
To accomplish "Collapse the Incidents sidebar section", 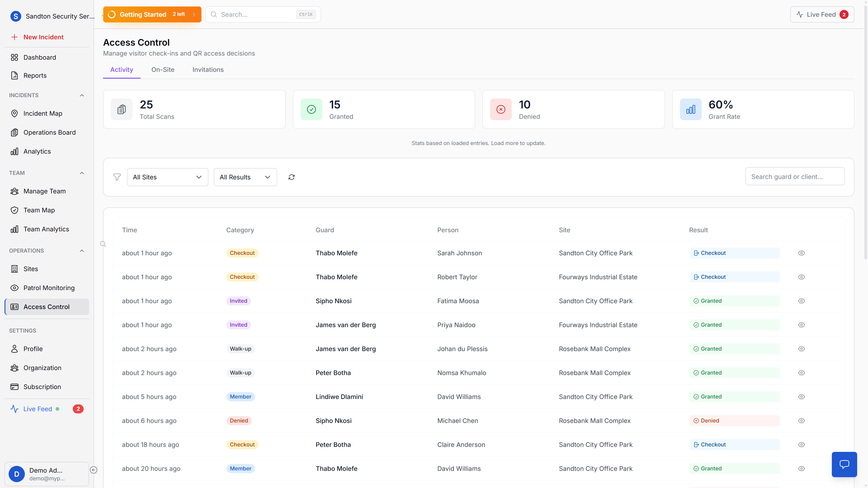I will pos(82,95).
